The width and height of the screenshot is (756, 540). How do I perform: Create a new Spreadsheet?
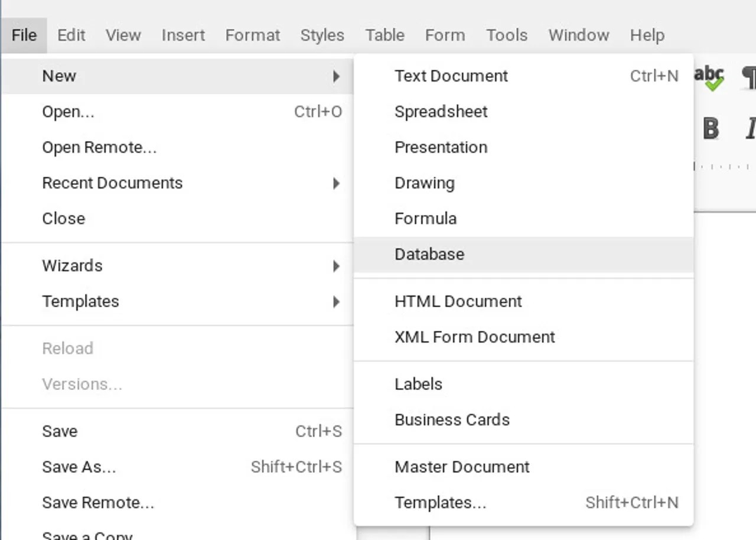pos(441,112)
